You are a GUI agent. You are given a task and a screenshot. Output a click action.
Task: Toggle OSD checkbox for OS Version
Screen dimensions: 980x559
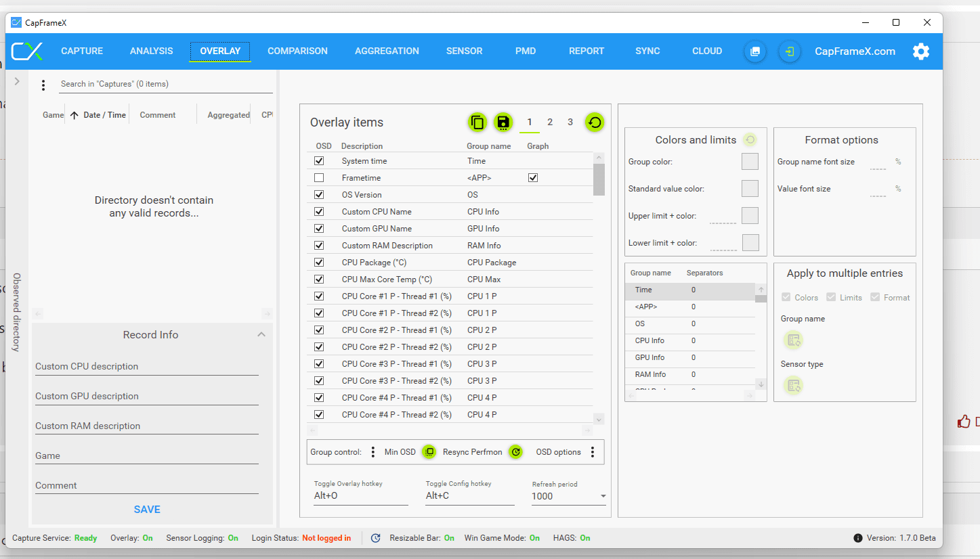click(x=319, y=195)
